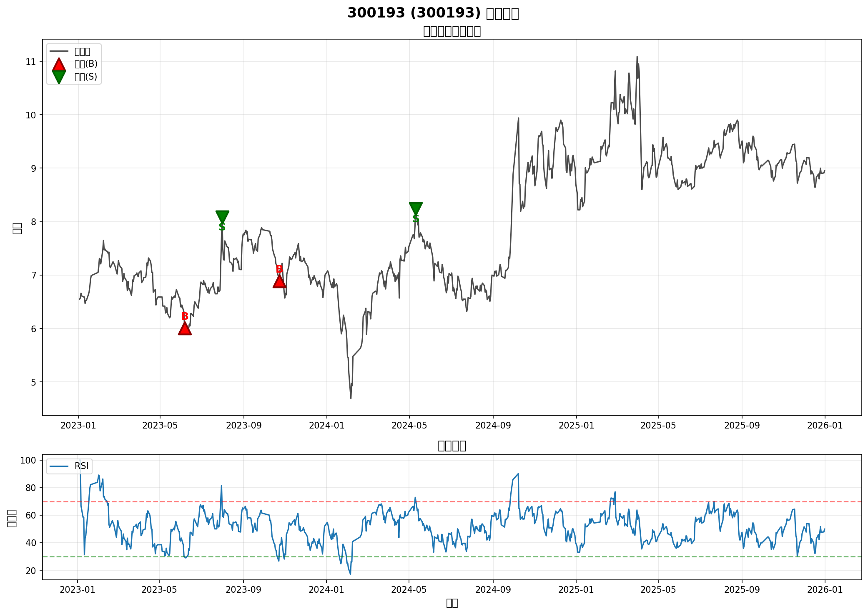Click the 'RSI' legend text

[x=82, y=466]
